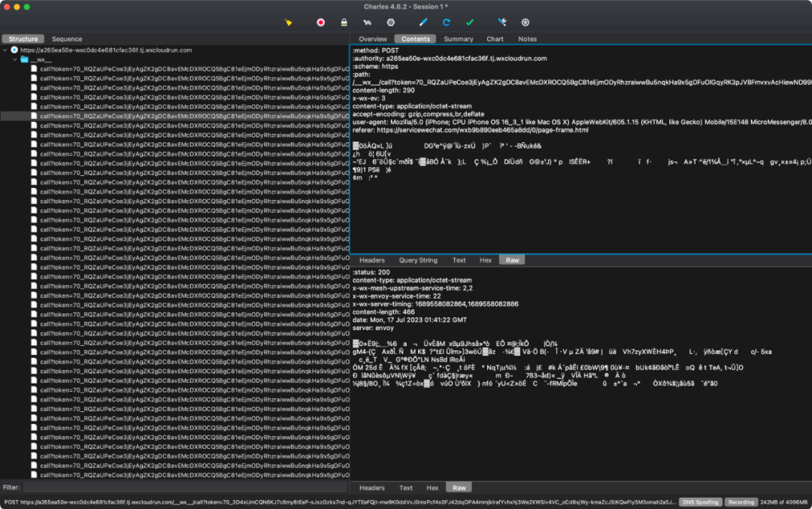Toggle throttling with the turtle icon
This screenshot has height=509, width=812.
(367, 23)
